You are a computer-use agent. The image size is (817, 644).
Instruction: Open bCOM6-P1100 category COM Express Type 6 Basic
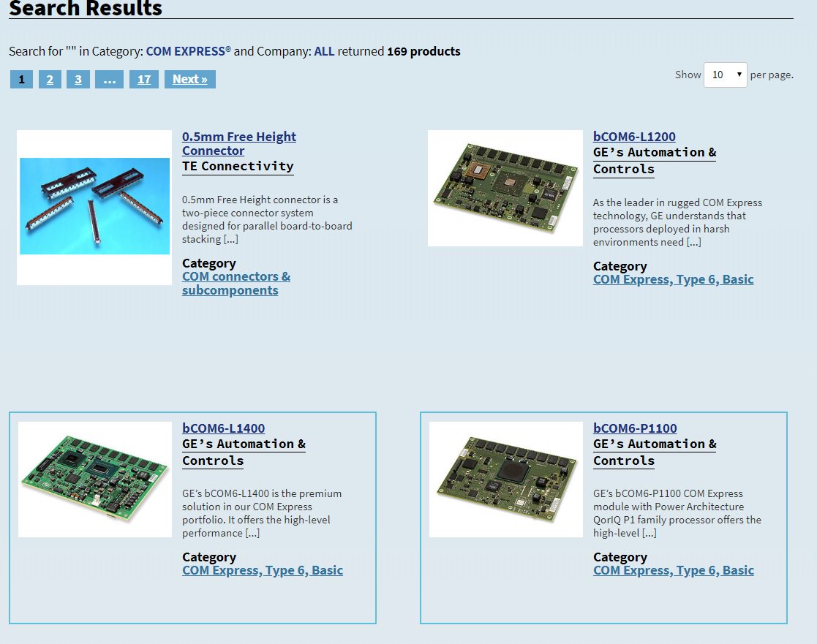coord(673,571)
